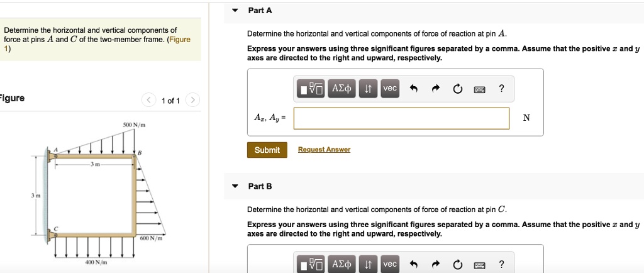Open Greek symbols ΑΣφ in Part B
The image size is (644, 273).
(341, 264)
